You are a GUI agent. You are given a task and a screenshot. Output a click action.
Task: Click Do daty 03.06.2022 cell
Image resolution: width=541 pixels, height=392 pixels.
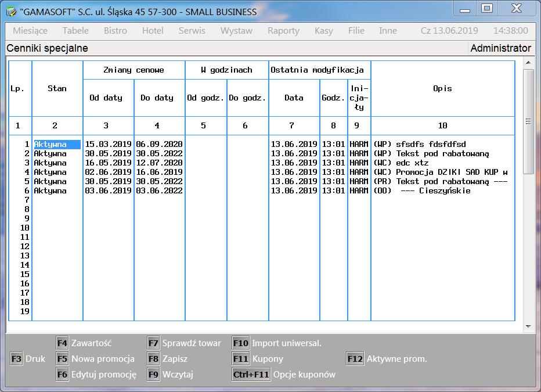(x=160, y=191)
